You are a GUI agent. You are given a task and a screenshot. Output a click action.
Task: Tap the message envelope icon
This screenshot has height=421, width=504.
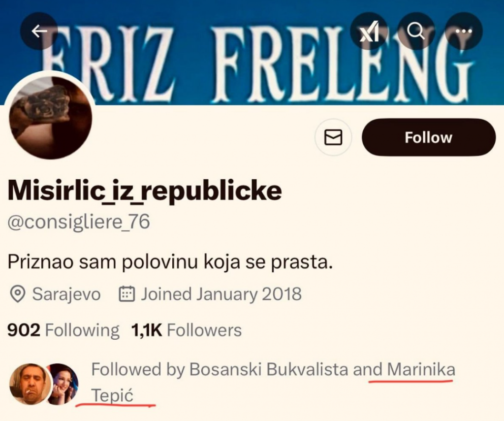[333, 137]
